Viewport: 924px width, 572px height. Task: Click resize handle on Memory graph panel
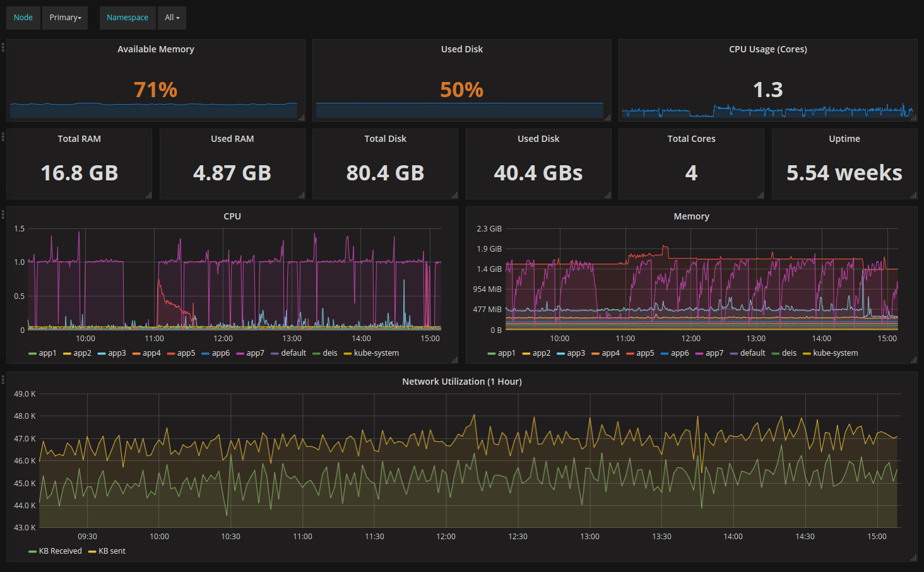[914, 360]
